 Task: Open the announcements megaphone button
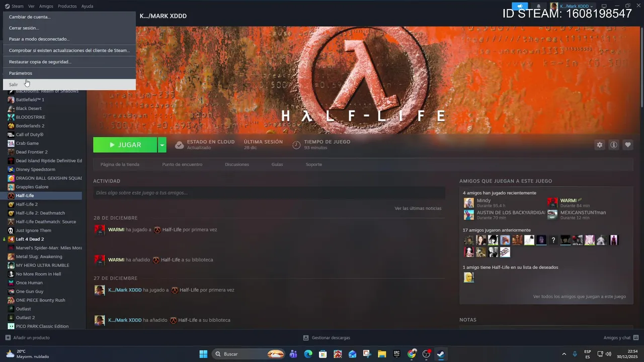click(520, 6)
